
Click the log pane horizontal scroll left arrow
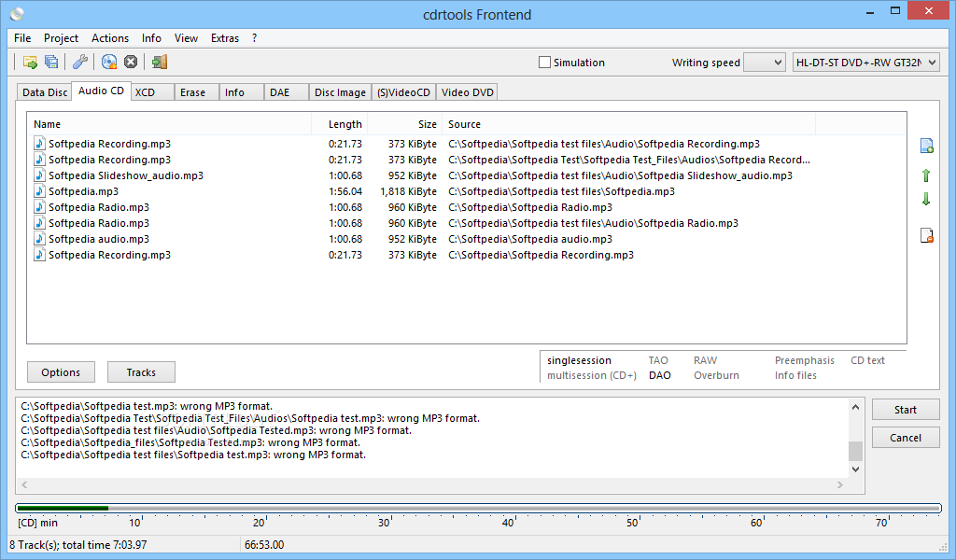tap(24, 485)
